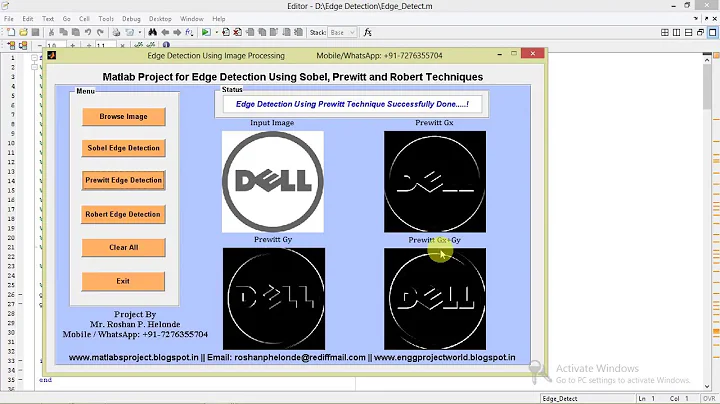Viewport: 720px width, 404px height.
Task: Clear all breakpoints with the red X icon
Action: [237, 32]
